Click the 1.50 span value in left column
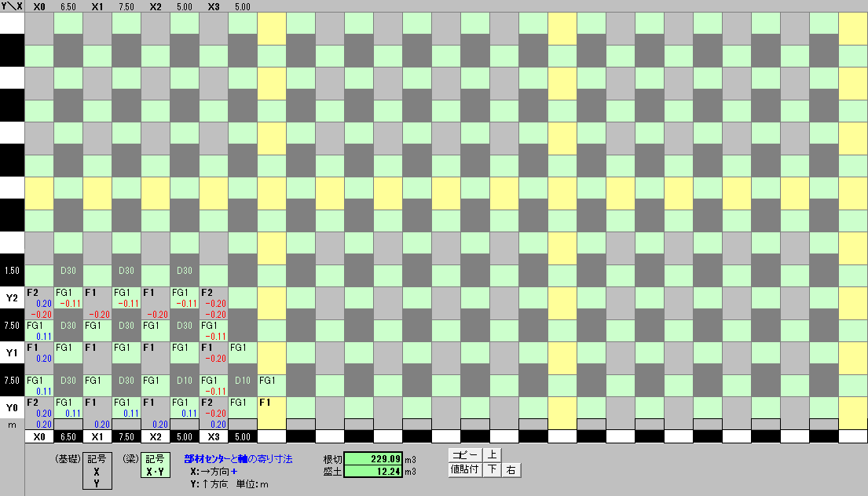Image resolution: width=868 pixels, height=496 pixels. pyautogui.click(x=12, y=271)
